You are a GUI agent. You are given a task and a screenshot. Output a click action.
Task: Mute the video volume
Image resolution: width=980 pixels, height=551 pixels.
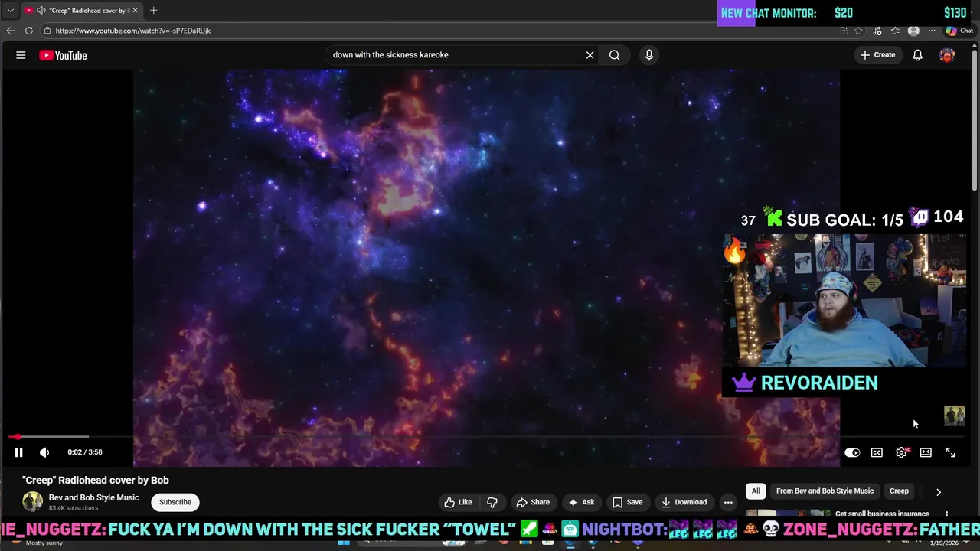(44, 452)
